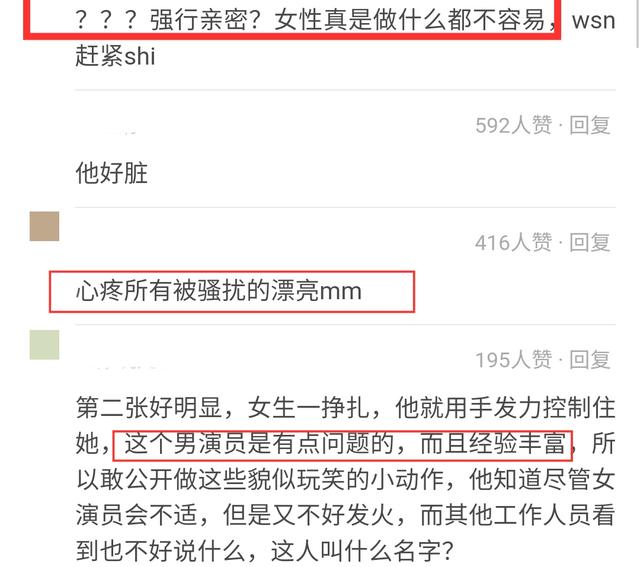
Task: Select the comment 心疼所有被骚扰的漂亮mm
Action: (219, 291)
